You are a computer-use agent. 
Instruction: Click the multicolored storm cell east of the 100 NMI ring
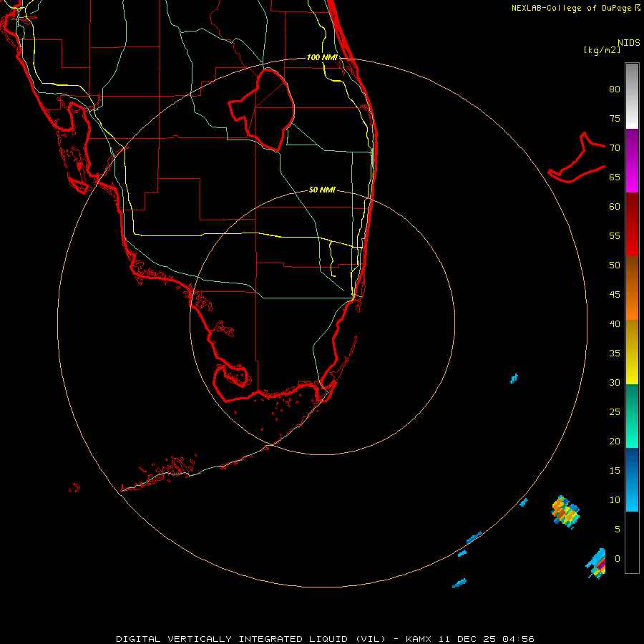point(565,512)
